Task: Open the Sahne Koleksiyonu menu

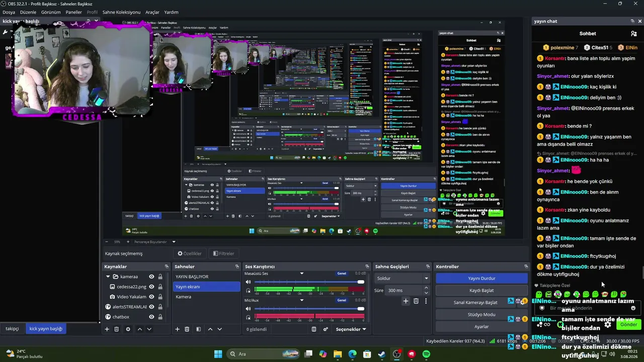Action: (121, 12)
